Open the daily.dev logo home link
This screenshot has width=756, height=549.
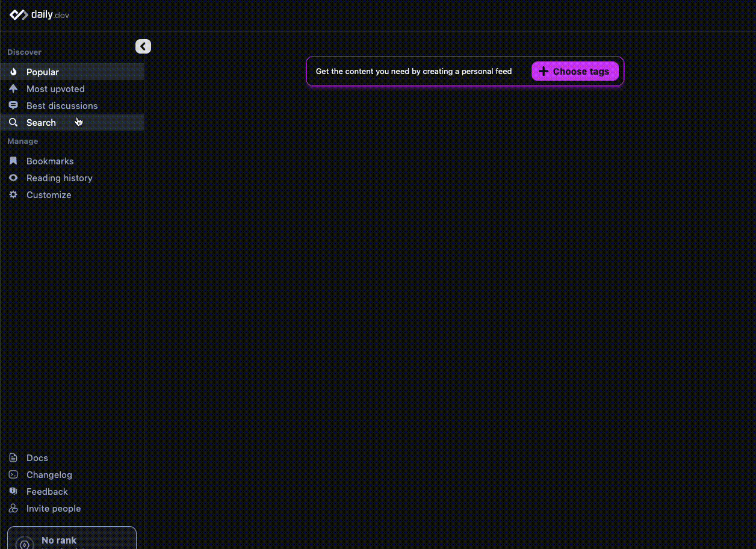39,14
